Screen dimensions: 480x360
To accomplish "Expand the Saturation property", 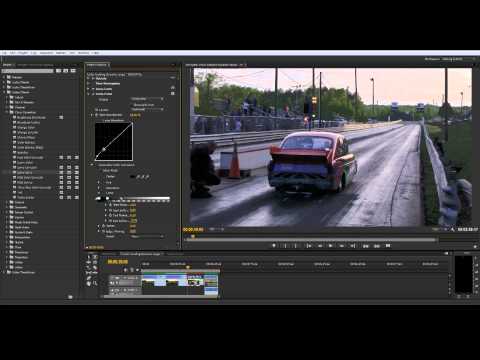I will (99, 188).
